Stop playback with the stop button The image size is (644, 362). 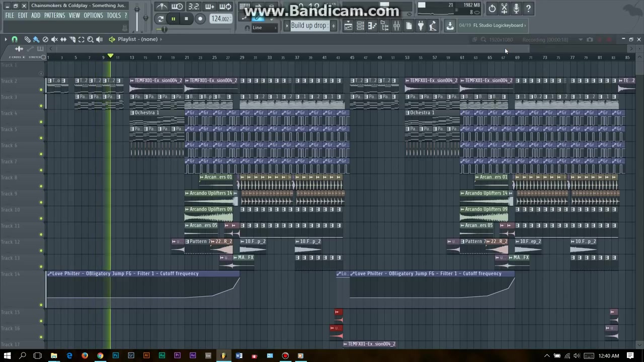pos(186,19)
